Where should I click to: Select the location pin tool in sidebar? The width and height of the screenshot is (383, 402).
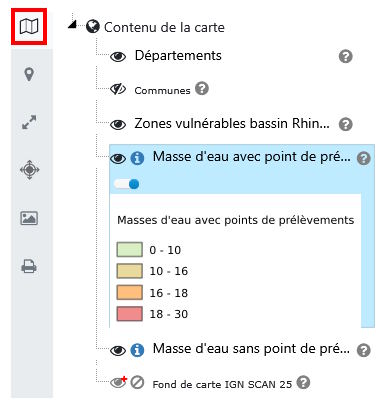tap(29, 74)
